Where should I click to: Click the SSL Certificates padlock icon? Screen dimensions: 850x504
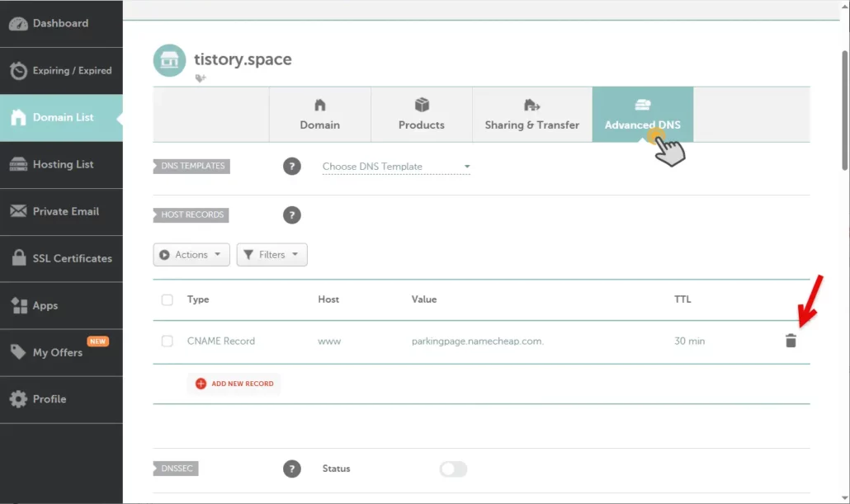(19, 257)
